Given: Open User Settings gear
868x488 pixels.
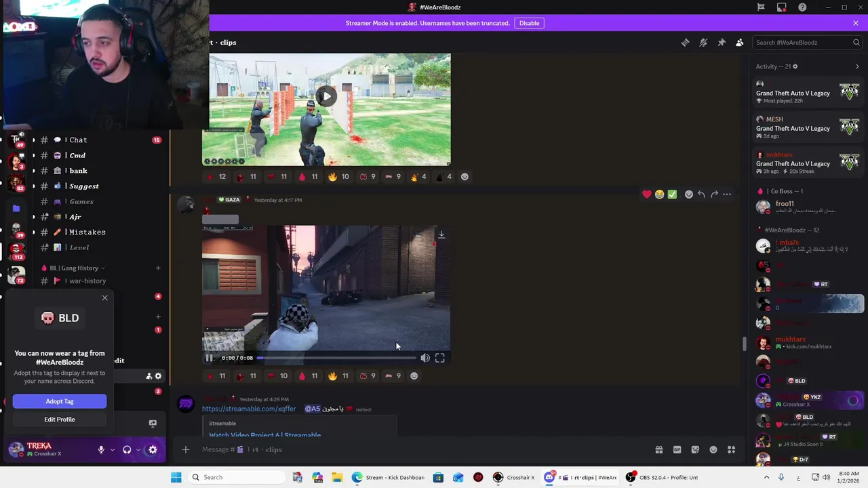Looking at the screenshot, I should pos(153,449).
